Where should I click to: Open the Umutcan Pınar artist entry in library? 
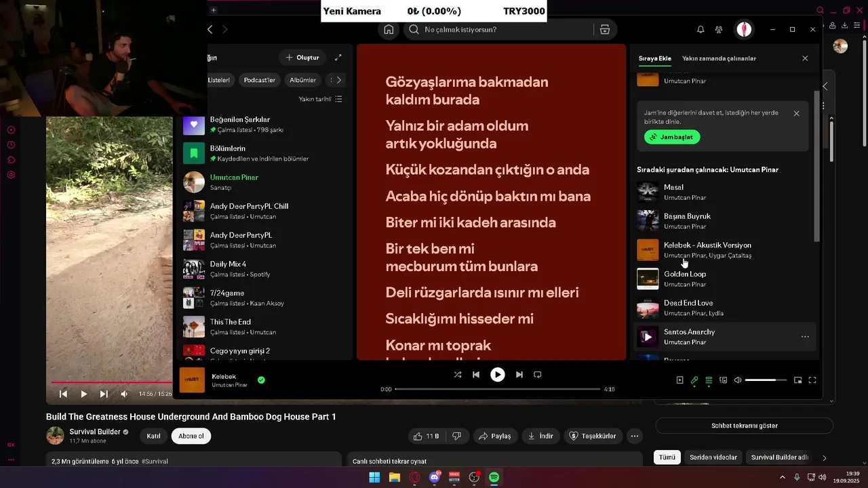[x=264, y=182]
